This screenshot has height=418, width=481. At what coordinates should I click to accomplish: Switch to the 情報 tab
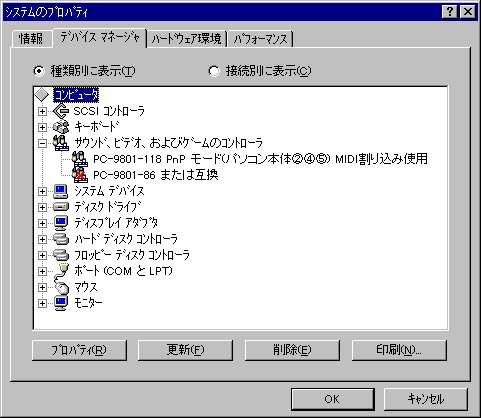click(31, 39)
